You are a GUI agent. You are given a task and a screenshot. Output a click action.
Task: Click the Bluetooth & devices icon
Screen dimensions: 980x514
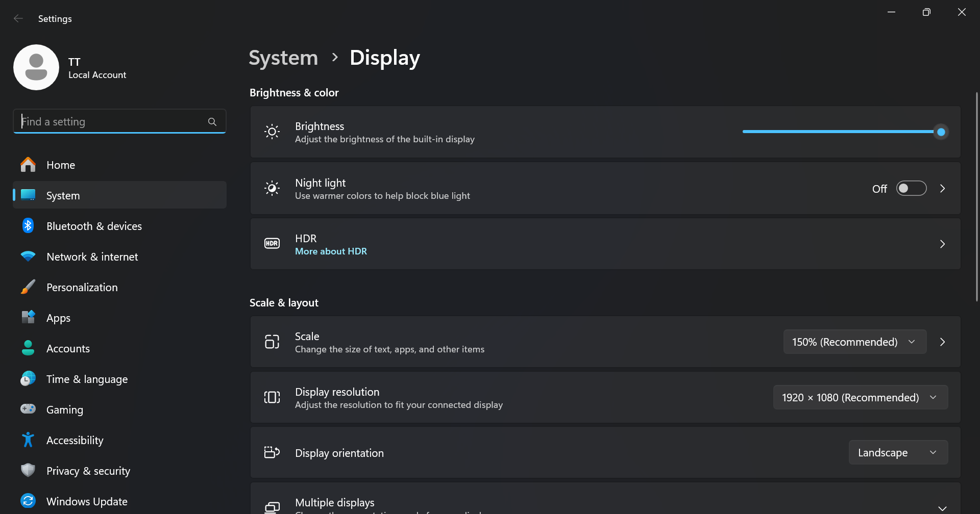28,226
